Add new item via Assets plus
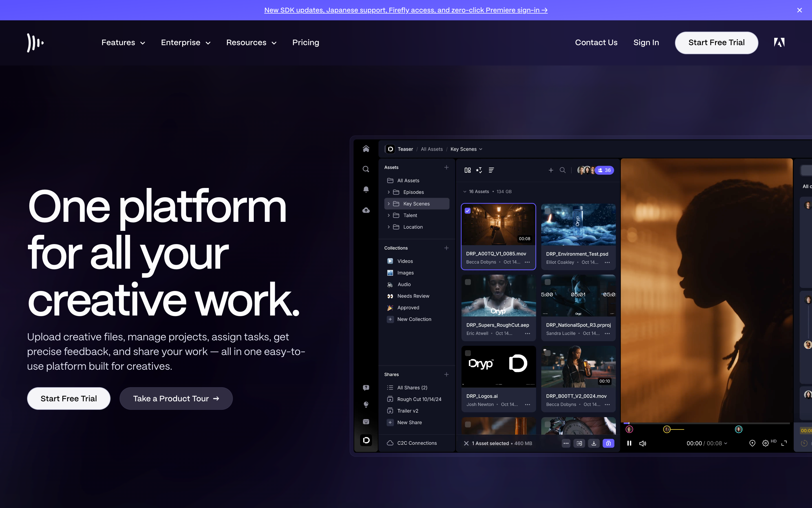Viewport: 812px width, 508px height. coord(446,167)
